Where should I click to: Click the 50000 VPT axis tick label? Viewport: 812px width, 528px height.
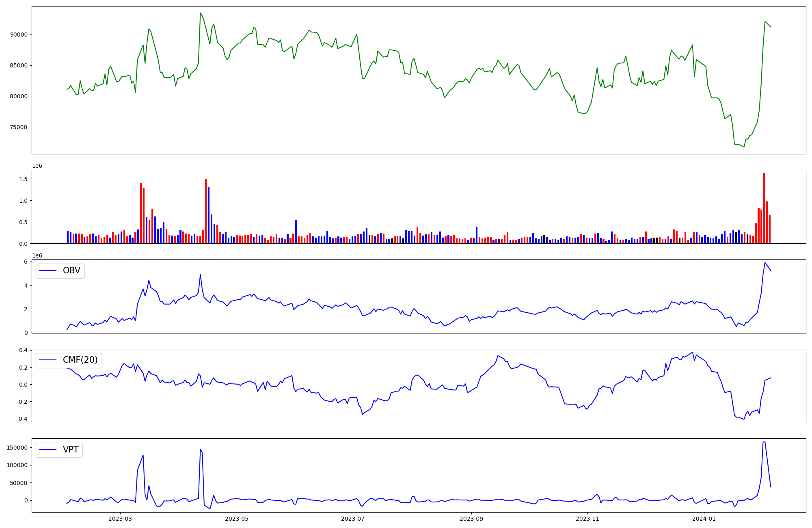(x=19, y=483)
